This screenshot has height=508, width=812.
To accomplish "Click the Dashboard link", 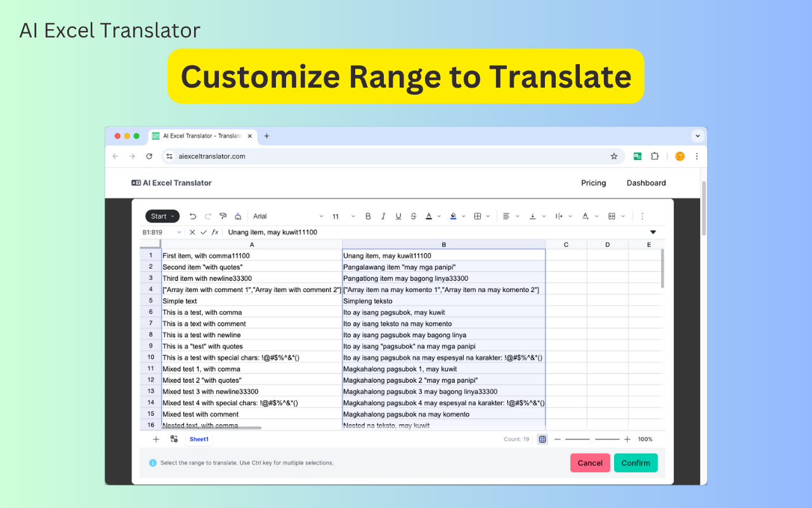I will [646, 183].
